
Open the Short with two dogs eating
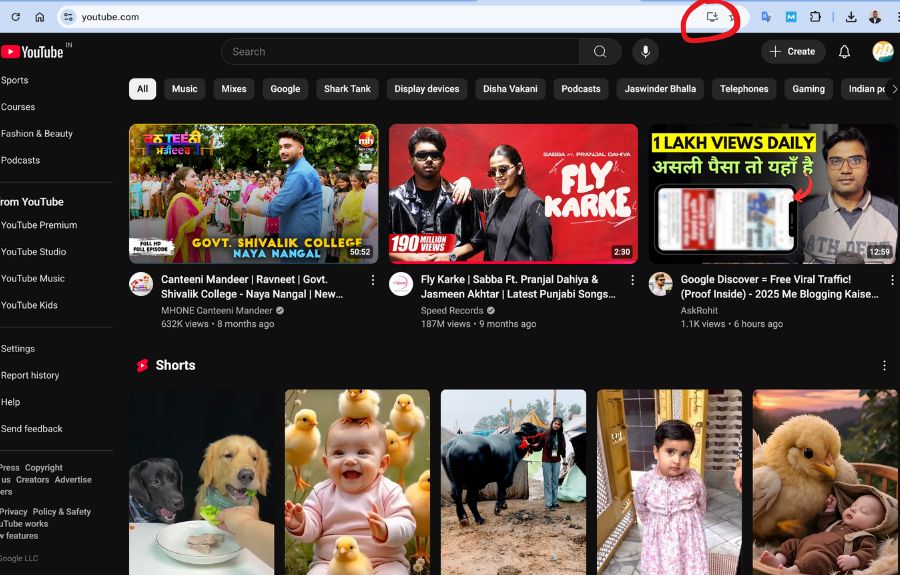[x=201, y=482]
